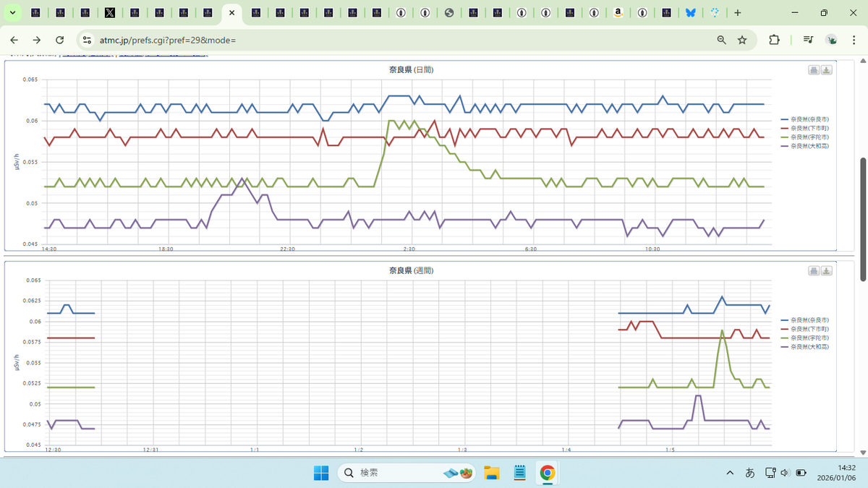Toggle 奈良県(下市町) series in daily chart legend
This screenshot has height=488, width=868.
(804, 128)
